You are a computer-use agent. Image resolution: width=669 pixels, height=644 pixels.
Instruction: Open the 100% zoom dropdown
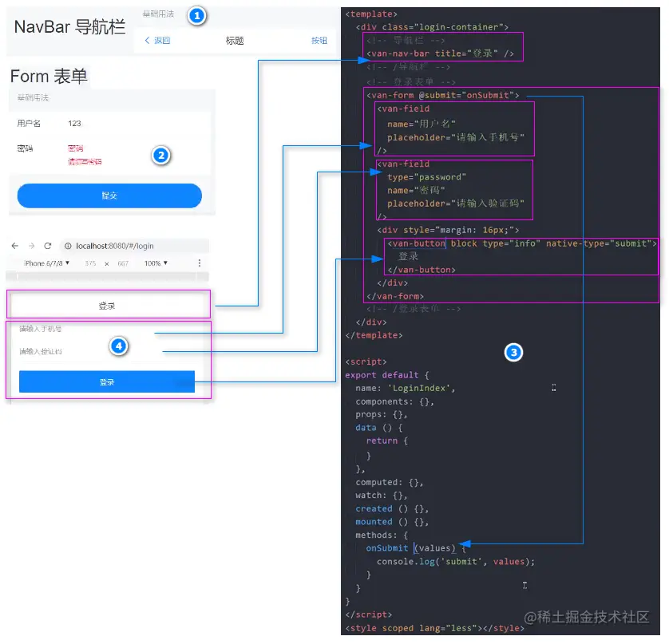tap(156, 263)
